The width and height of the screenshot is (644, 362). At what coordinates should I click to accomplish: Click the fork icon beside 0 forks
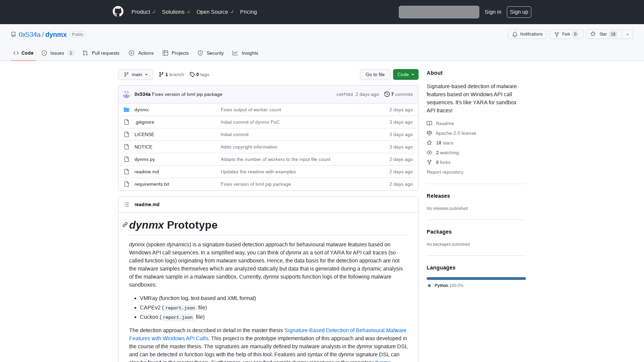pos(429,162)
